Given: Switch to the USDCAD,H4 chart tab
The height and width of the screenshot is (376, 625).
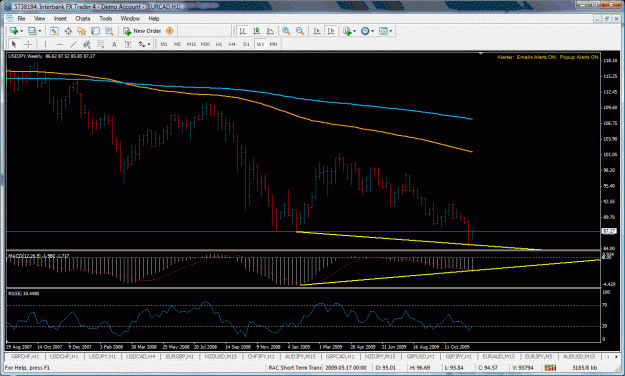Looking at the screenshot, I should tap(141, 356).
